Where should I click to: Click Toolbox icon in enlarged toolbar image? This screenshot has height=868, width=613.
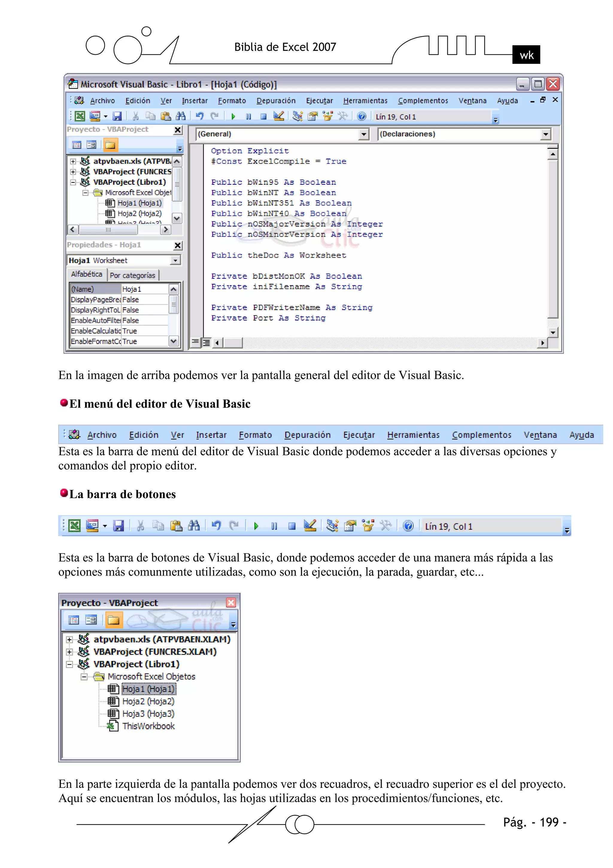pyautogui.click(x=386, y=526)
